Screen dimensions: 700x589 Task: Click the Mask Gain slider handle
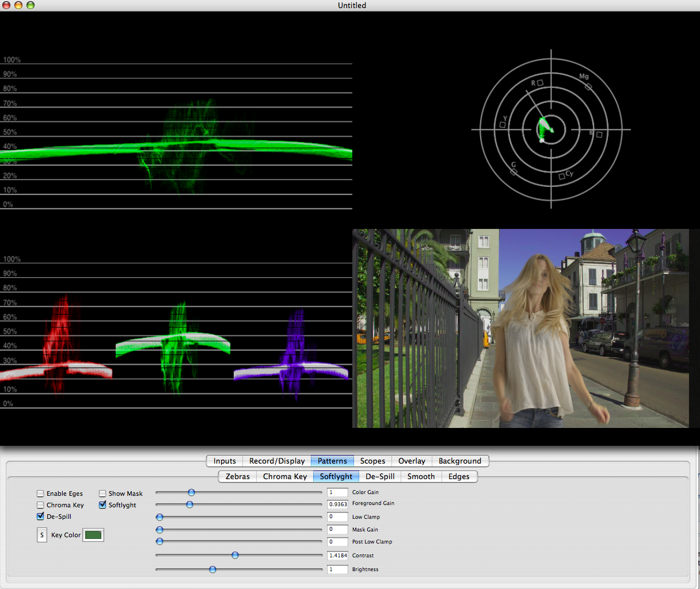click(159, 530)
